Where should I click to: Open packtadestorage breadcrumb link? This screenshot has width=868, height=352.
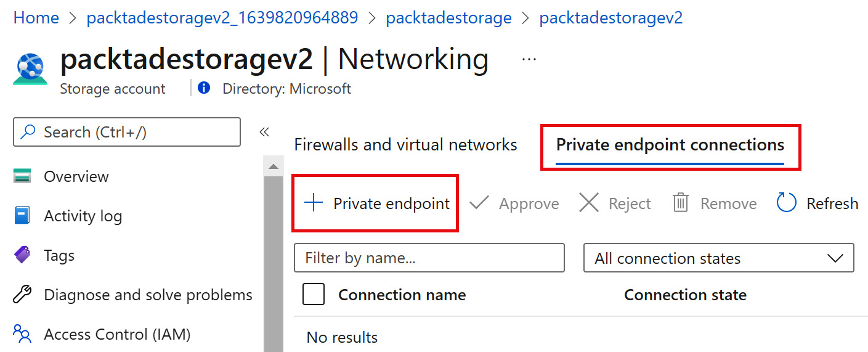(448, 18)
